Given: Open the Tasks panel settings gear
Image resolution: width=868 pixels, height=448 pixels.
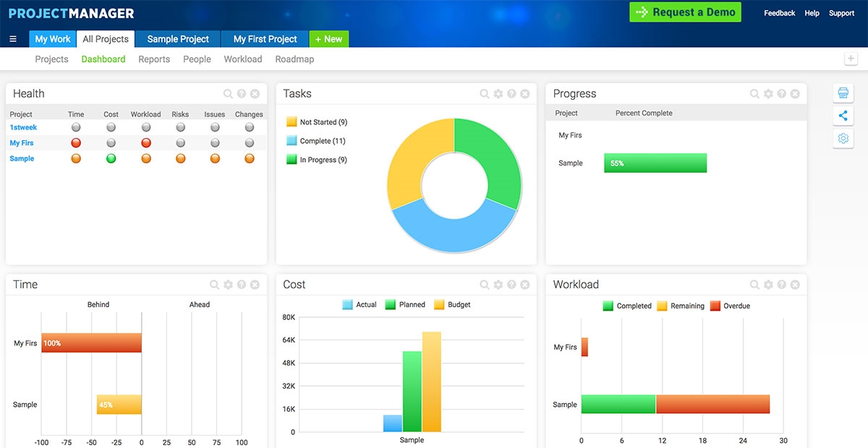Looking at the screenshot, I should (x=498, y=94).
